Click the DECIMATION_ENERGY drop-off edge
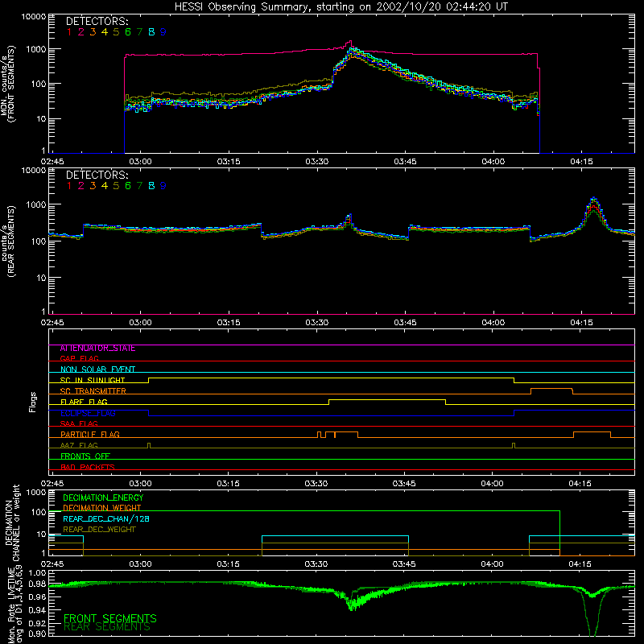Screen dimensions: 644x644 [559, 533]
